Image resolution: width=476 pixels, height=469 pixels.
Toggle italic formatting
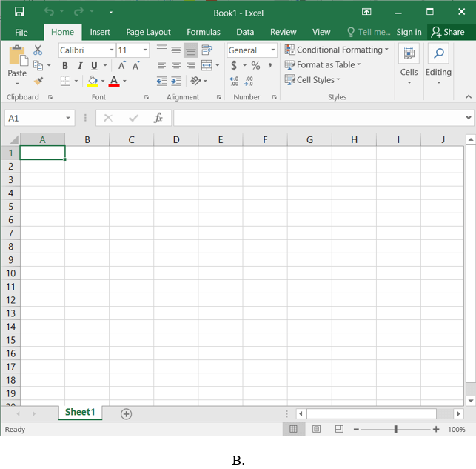pos(79,66)
